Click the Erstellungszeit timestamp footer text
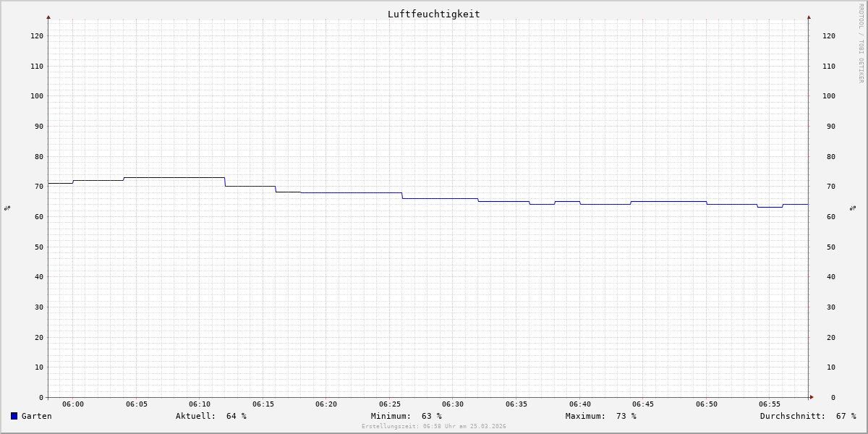 coord(434,427)
